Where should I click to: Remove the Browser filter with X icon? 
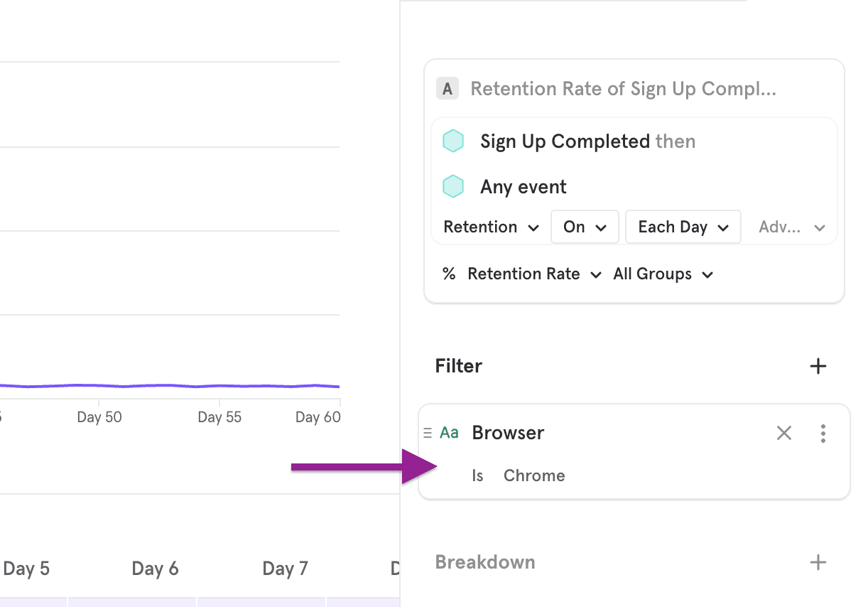coord(783,433)
